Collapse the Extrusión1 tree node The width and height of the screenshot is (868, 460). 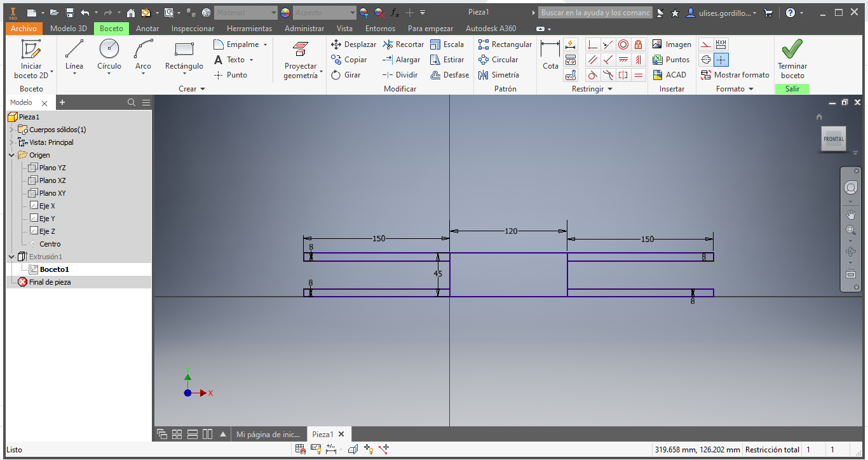[x=11, y=257]
